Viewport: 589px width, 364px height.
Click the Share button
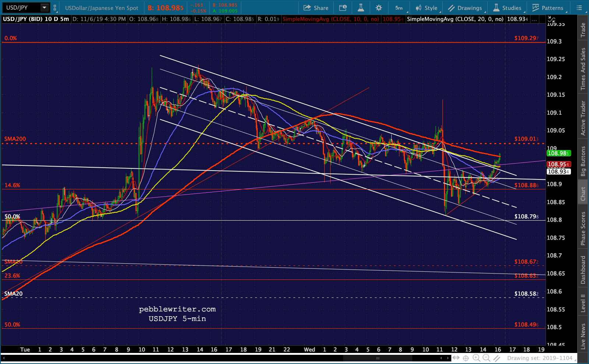pyautogui.click(x=316, y=8)
